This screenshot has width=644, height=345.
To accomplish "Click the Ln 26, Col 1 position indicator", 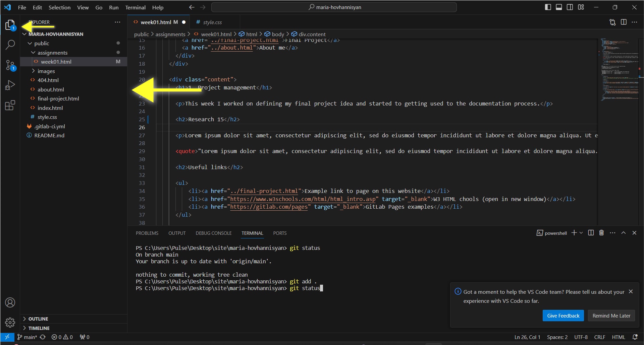I will [x=527, y=337].
